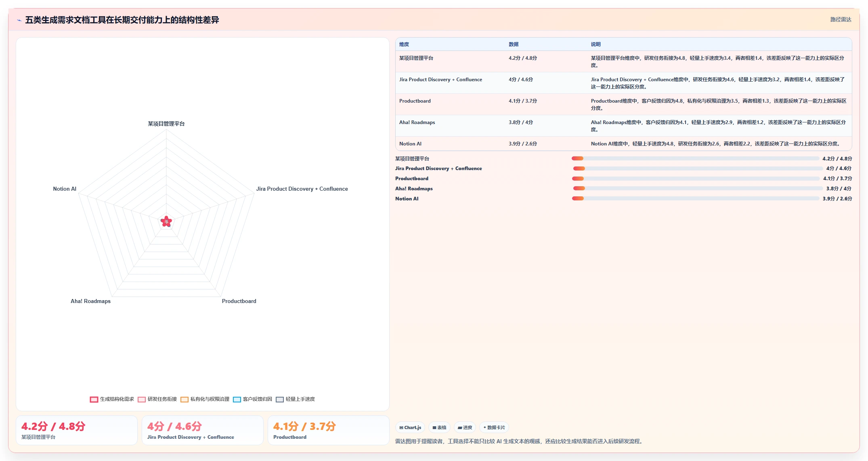The width and height of the screenshot is (868, 461).
Task: Click the Notion AI progress bar
Action: click(696, 198)
